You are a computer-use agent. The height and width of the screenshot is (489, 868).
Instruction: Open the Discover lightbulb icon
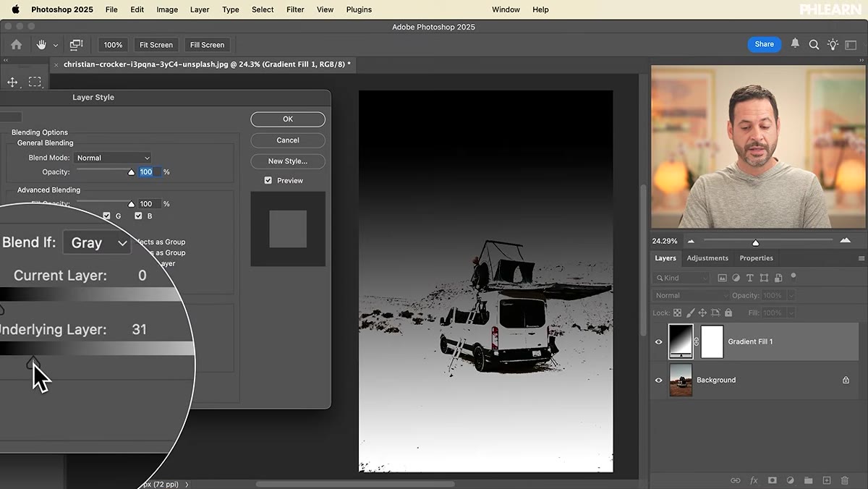click(x=833, y=45)
